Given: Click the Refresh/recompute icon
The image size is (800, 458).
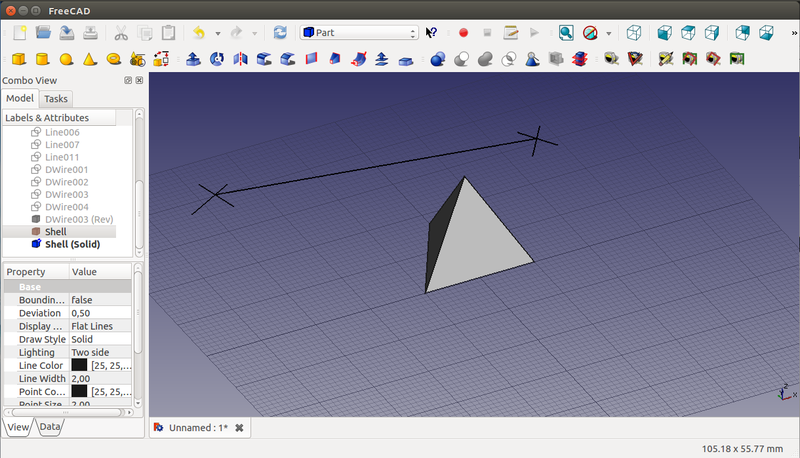Looking at the screenshot, I should (x=280, y=33).
